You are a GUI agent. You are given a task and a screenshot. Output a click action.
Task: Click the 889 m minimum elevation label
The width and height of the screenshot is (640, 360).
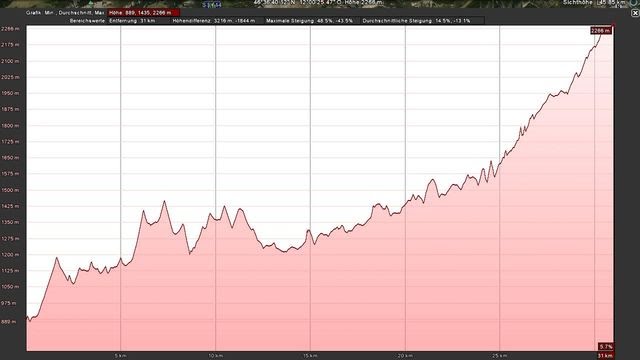click(9, 322)
